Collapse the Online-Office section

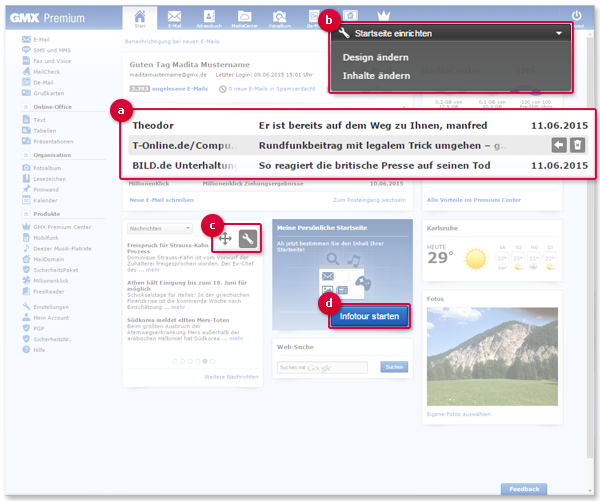click(26, 107)
